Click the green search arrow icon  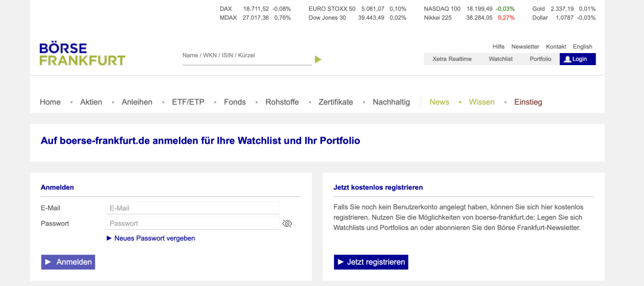pyautogui.click(x=318, y=59)
